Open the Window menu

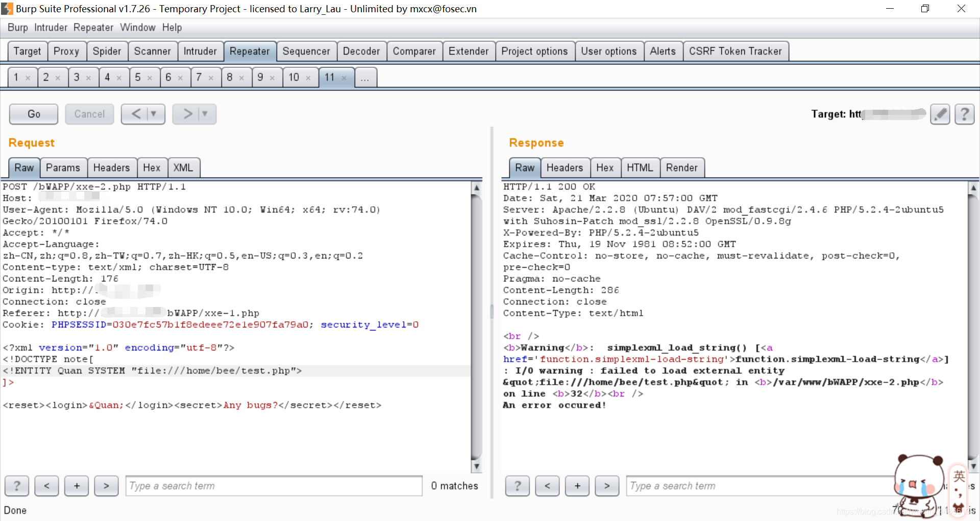coord(138,28)
